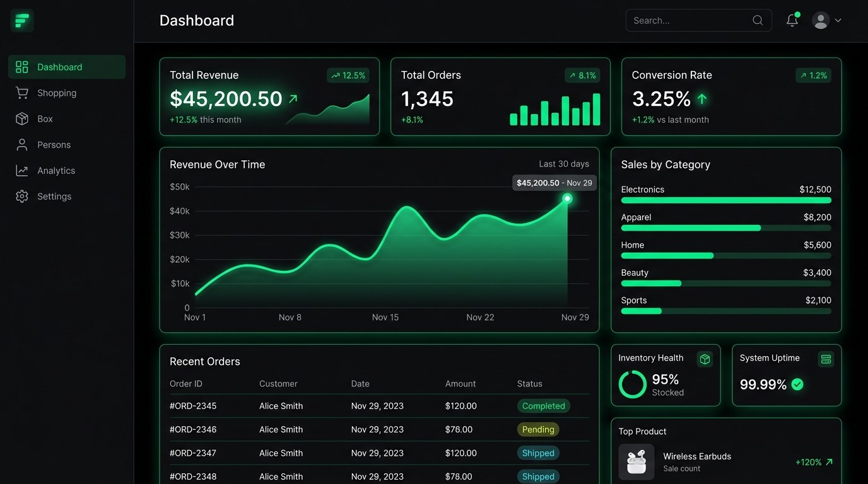Click order ID #ORD-2346
Viewport: 868px width, 484px height.
[193, 429]
